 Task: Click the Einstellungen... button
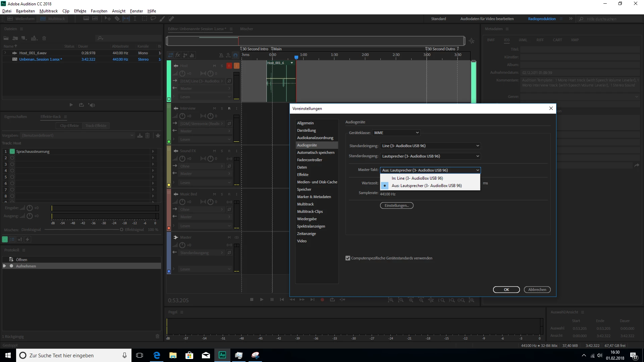click(396, 205)
